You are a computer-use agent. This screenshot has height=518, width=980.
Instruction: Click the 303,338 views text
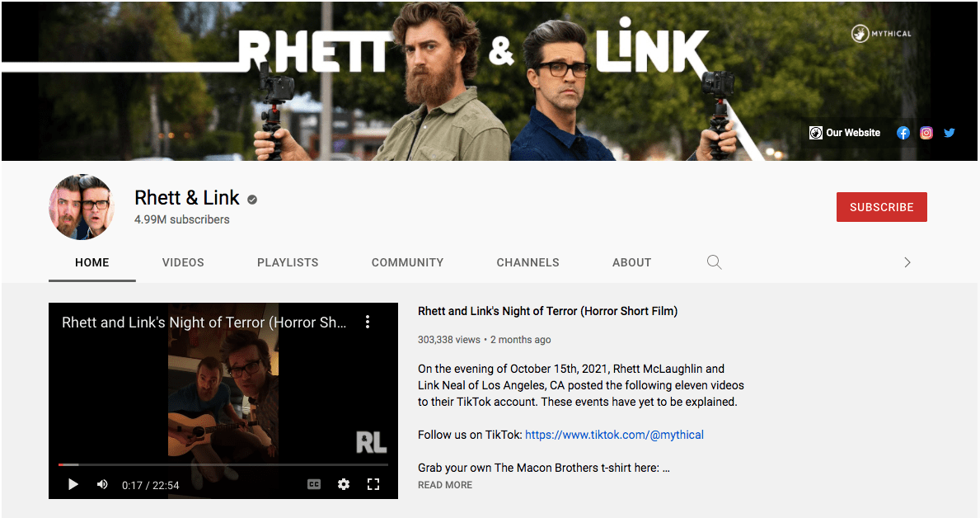pyautogui.click(x=448, y=340)
